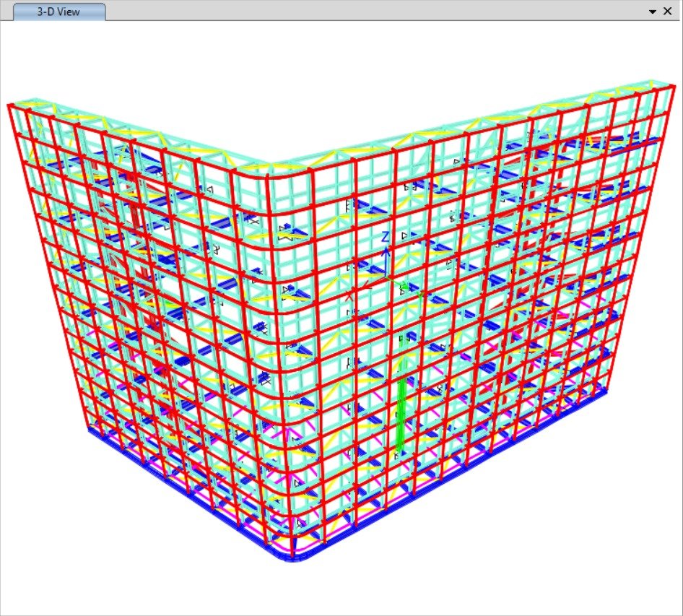Select the 3-D View tab
683x616 pixels.
(x=58, y=12)
